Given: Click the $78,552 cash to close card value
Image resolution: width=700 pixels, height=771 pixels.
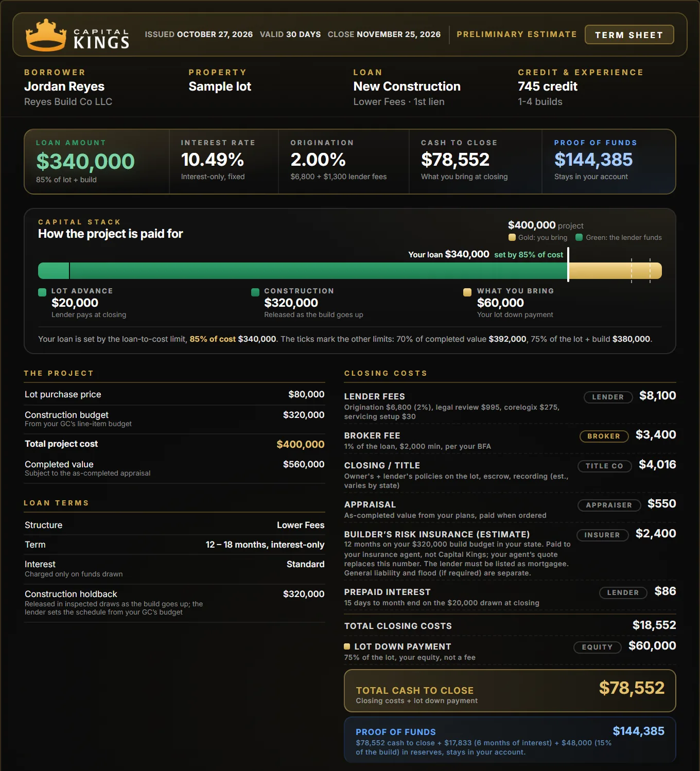Looking at the screenshot, I should (455, 160).
